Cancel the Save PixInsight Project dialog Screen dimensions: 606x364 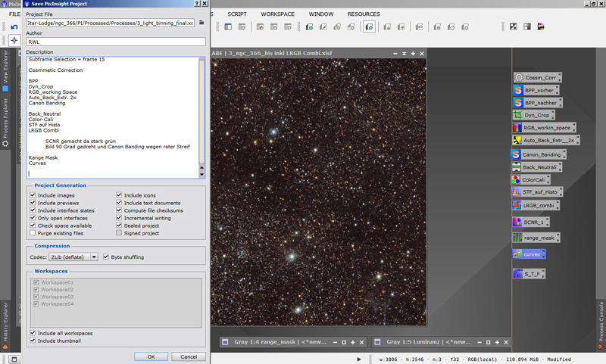pos(189,356)
